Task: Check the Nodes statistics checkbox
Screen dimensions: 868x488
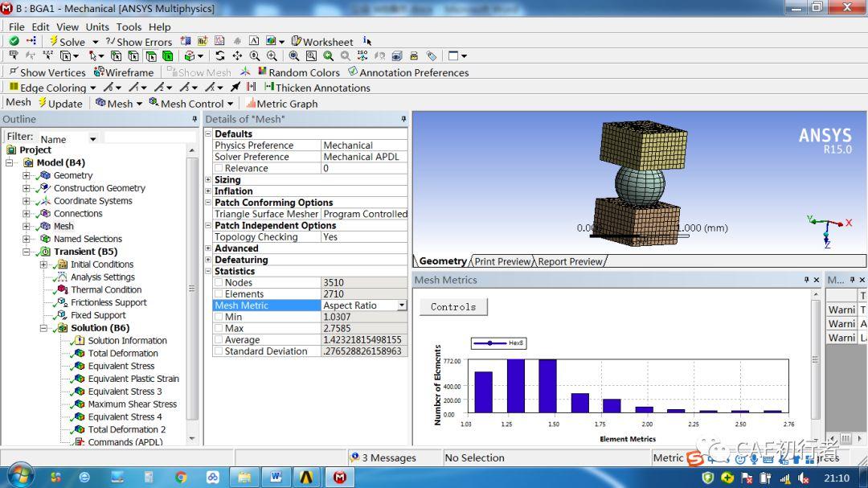Action: (x=219, y=282)
